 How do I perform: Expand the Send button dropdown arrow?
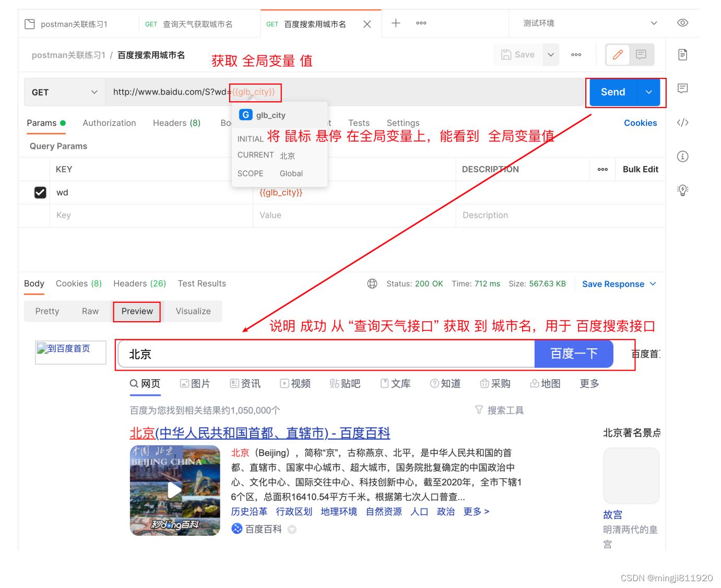[649, 92]
